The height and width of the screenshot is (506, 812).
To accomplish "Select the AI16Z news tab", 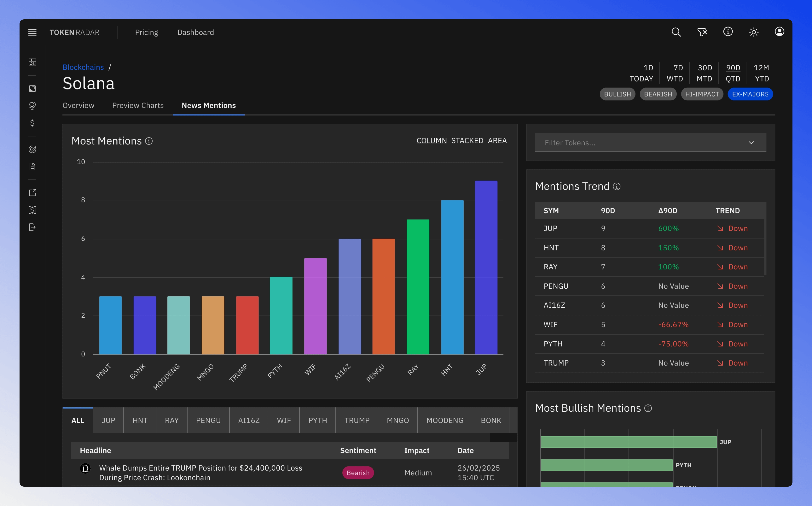I will [x=249, y=420].
